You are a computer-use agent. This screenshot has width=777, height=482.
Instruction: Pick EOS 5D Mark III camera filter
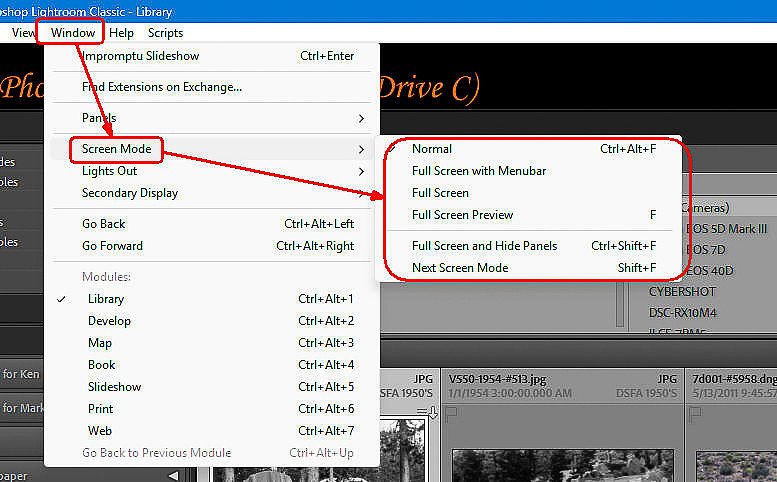[x=726, y=229]
